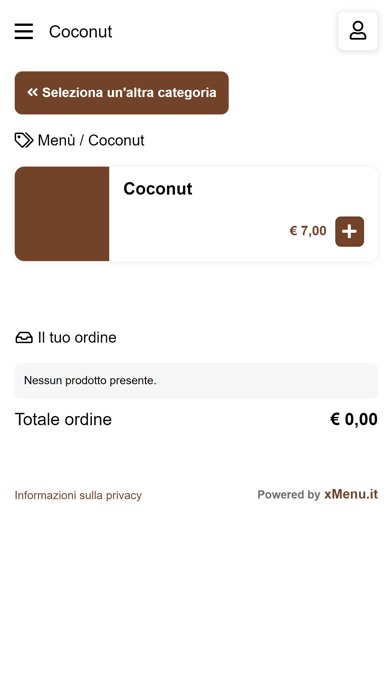This screenshot has width=392, height=696.
Task: Select the 'Il tuo ordine' heading
Action: (77, 337)
